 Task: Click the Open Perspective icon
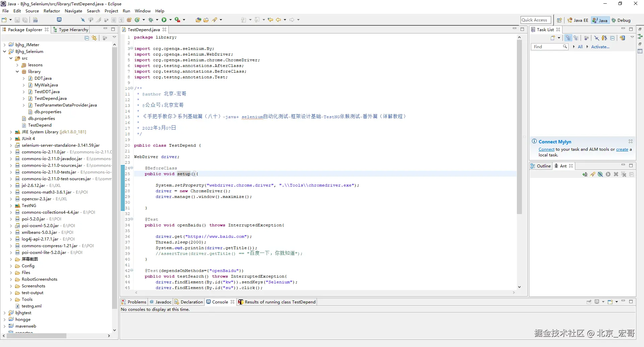559,20
